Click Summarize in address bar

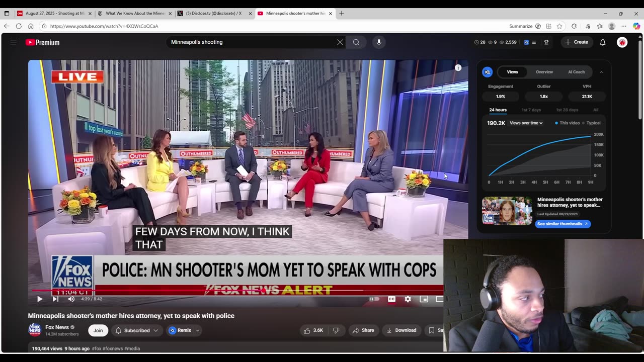[521, 26]
